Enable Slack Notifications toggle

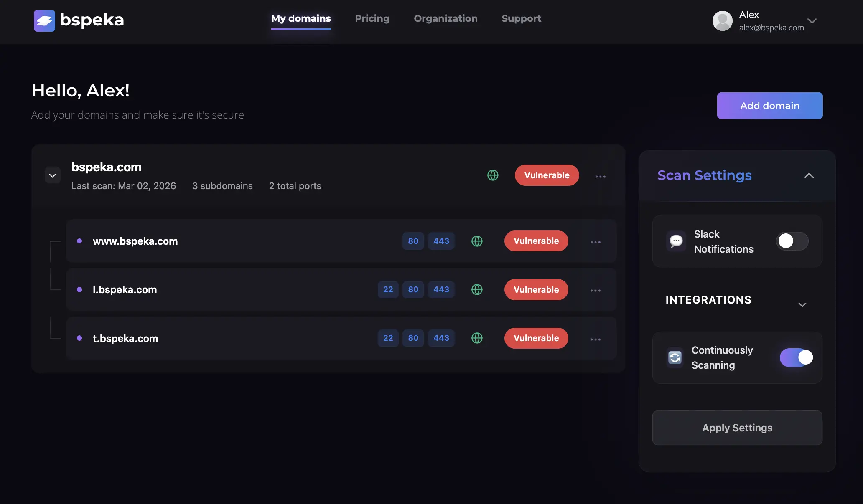792,241
